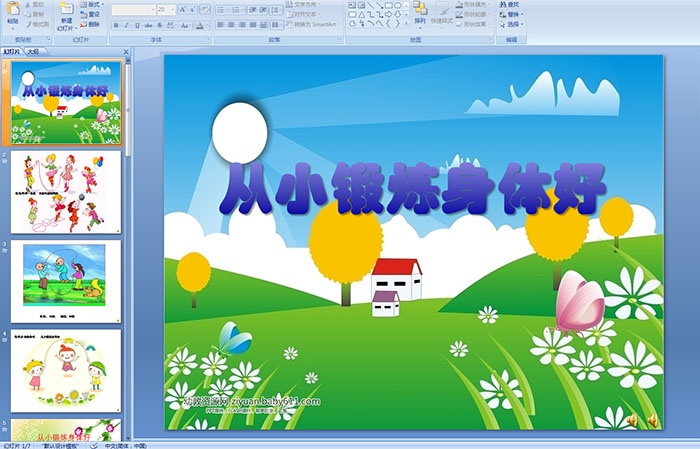Toggle Strikethrough (abc) formatting
The image size is (700, 449).
148,25
